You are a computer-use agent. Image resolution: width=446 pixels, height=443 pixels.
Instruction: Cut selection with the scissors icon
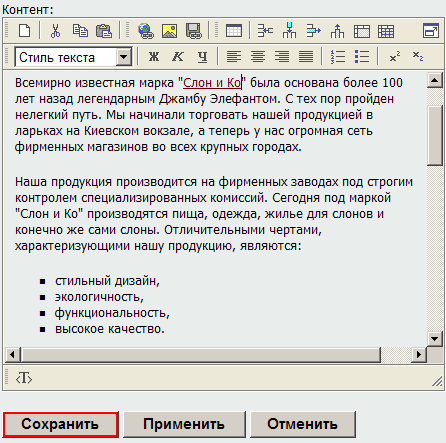pos(55,31)
